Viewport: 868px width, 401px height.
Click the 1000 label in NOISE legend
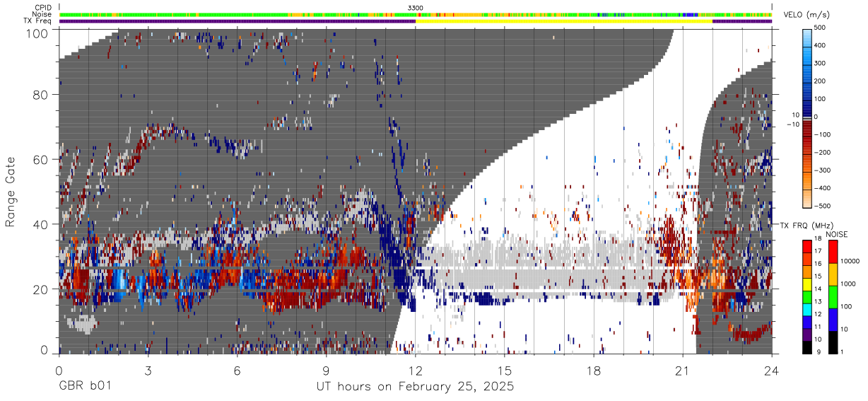tap(850, 284)
